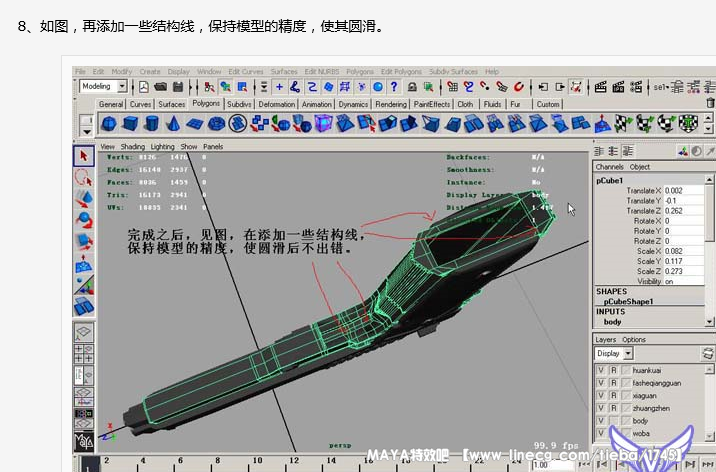
Task: Toggle the construction history icon
Action: [576, 87]
